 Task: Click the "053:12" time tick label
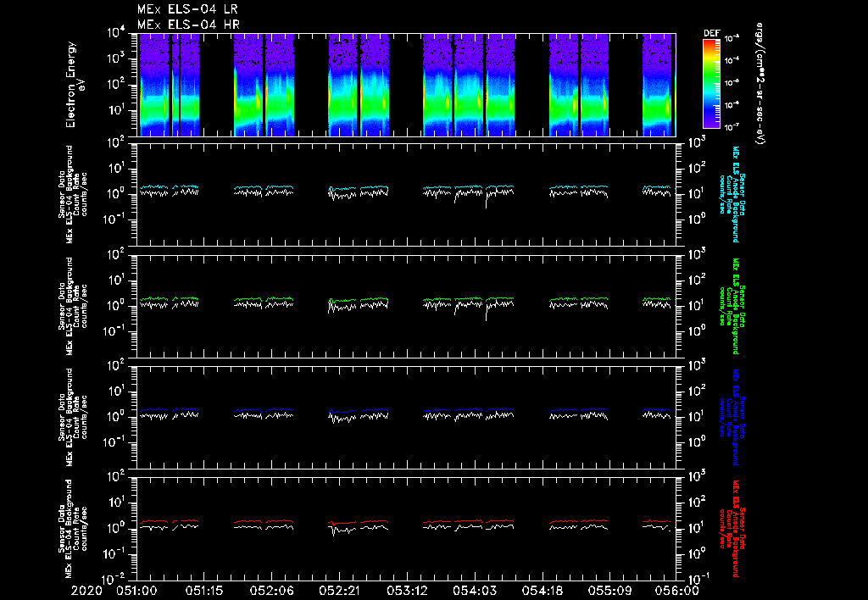click(x=406, y=591)
